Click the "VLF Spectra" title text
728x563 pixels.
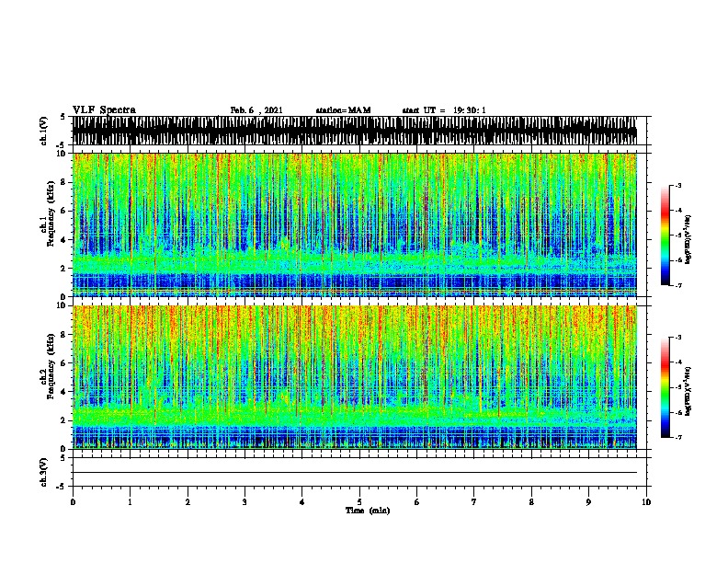pos(104,110)
